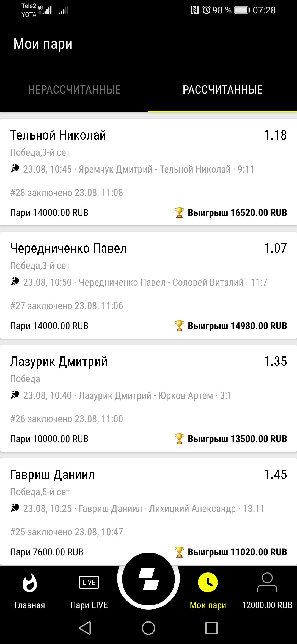Viewport: 297px width, 644px height.
Task: Tap the Android back navigation triangle
Action: [85, 628]
